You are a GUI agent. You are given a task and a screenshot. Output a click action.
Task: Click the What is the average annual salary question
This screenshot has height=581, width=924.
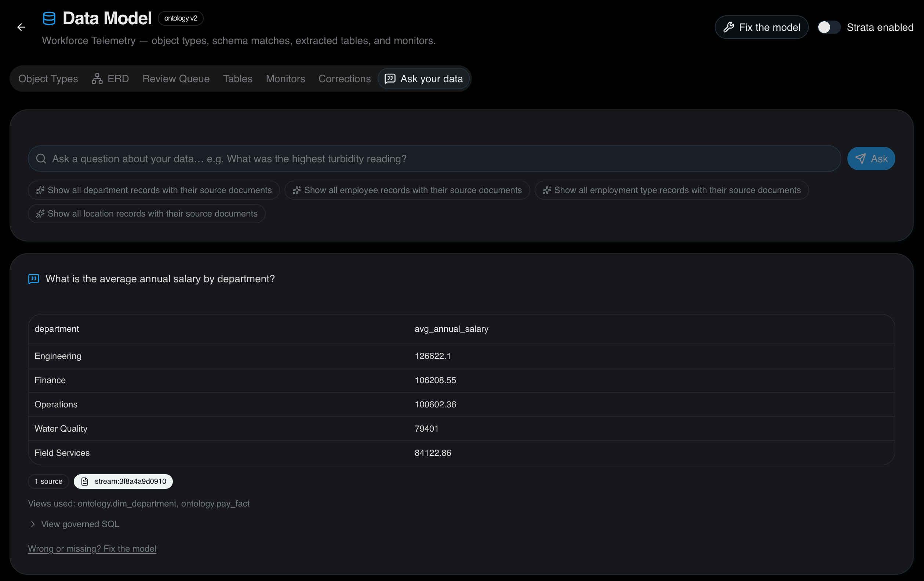160,279
